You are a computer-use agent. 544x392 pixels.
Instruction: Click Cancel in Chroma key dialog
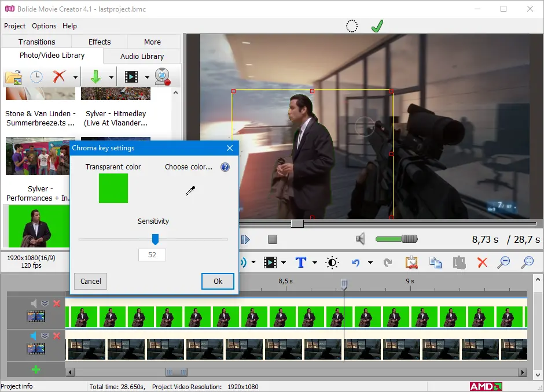click(91, 282)
